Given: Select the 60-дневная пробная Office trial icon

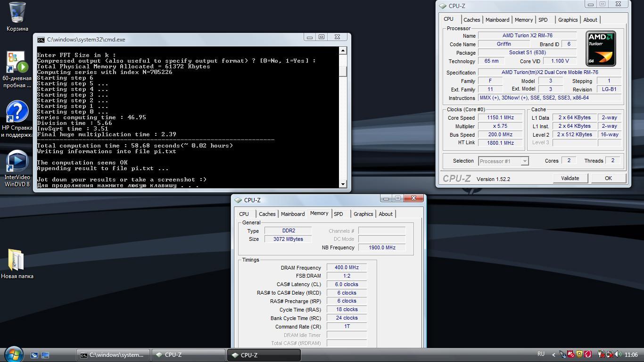Looking at the screenshot, I should click(17, 70).
